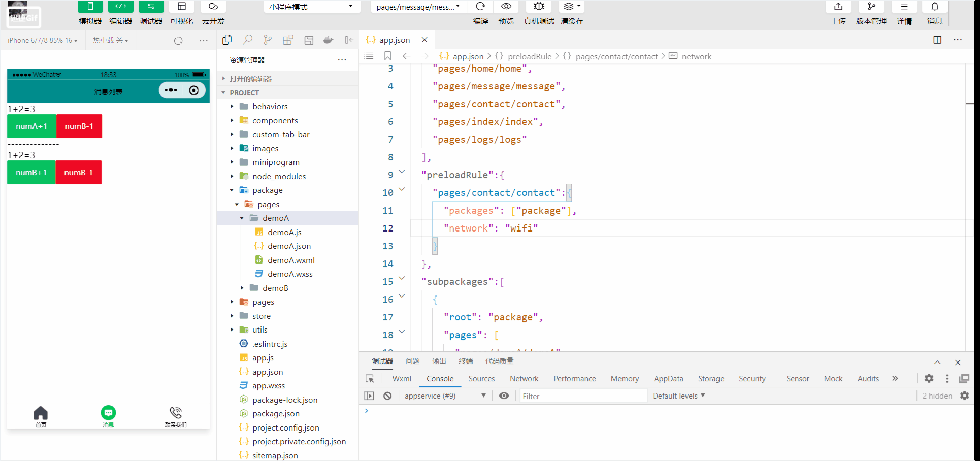Open search icon in sidebar panel

click(x=248, y=40)
